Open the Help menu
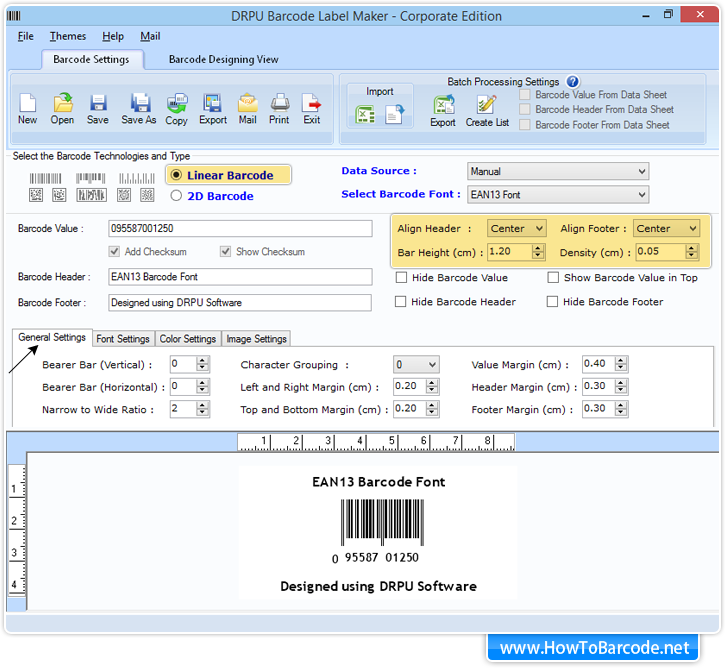Image resolution: width=725 pixels, height=668 pixels. 113,36
